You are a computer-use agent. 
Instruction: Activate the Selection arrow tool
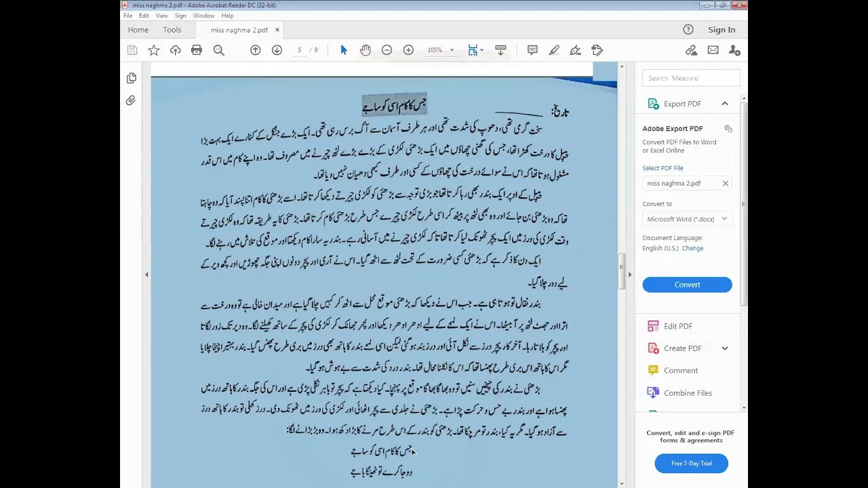point(344,50)
